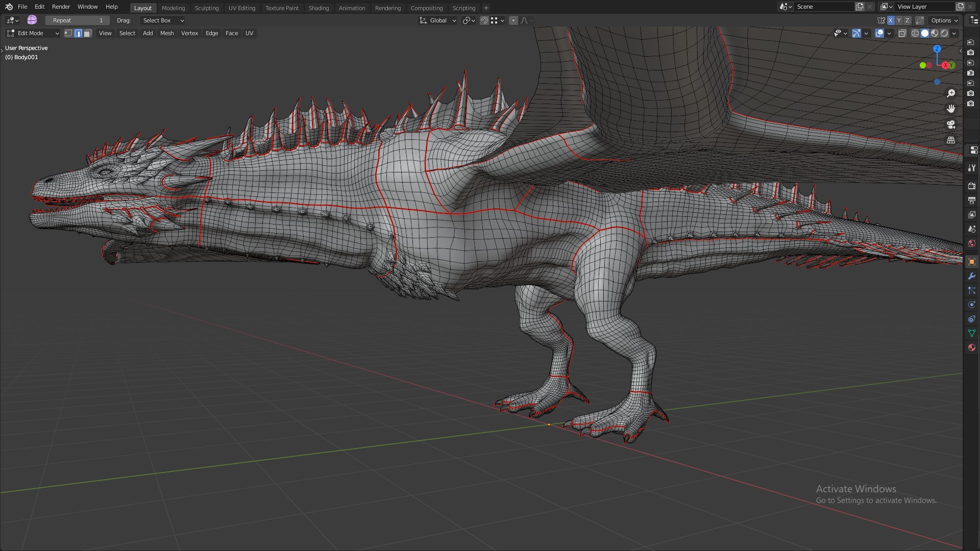
Task: Select vertex select mode icon
Action: click(x=68, y=33)
